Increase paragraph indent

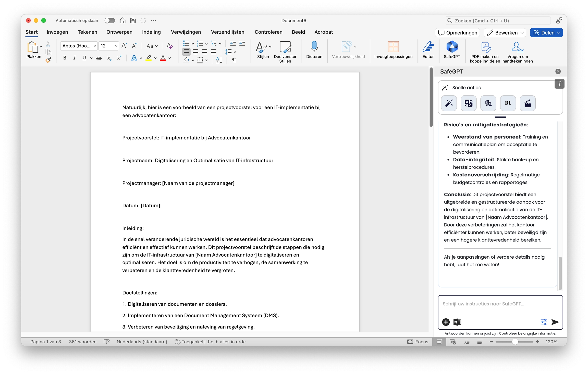tap(242, 43)
